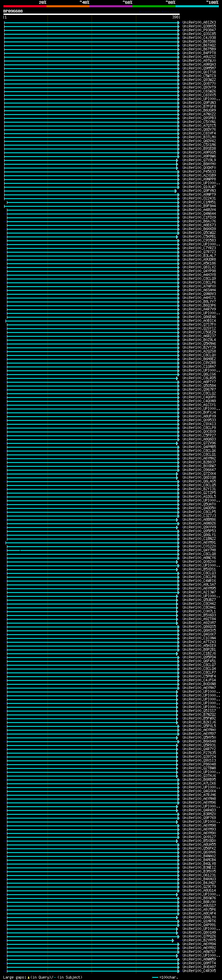Click the cyan ~100% identity legend segment
Viewport: 222px width, 980px height.
(197, 6)
